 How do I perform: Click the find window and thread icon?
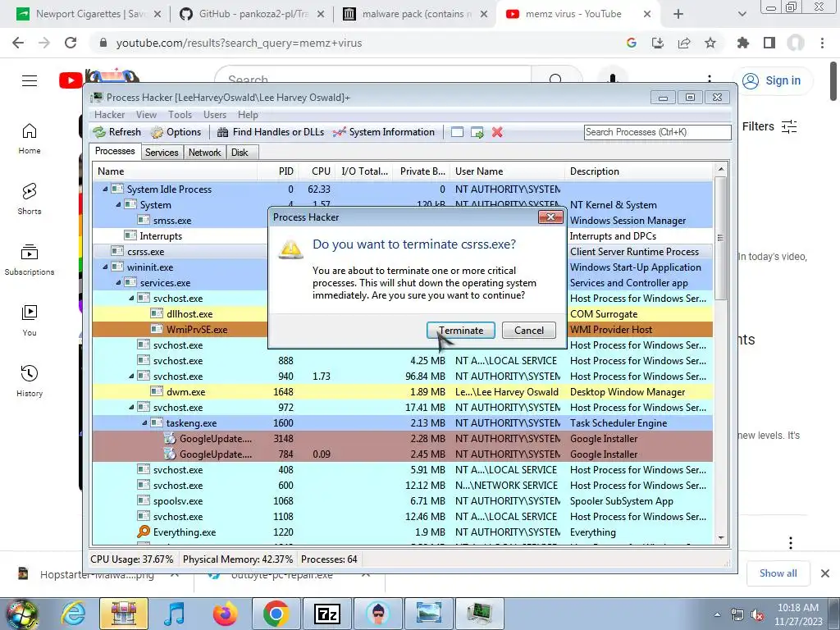(x=477, y=132)
